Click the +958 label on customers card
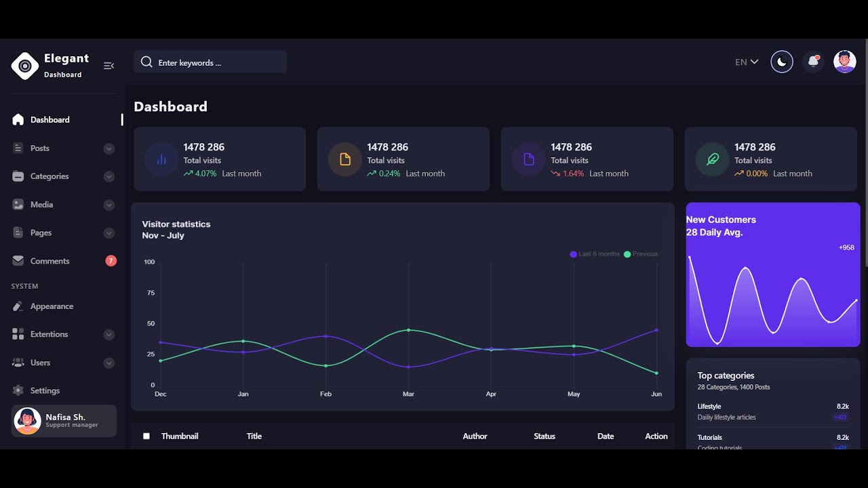868x488 pixels. tap(846, 247)
